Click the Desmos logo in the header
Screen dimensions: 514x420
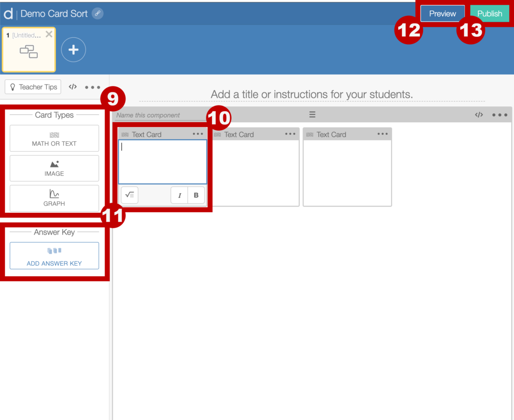7,14
